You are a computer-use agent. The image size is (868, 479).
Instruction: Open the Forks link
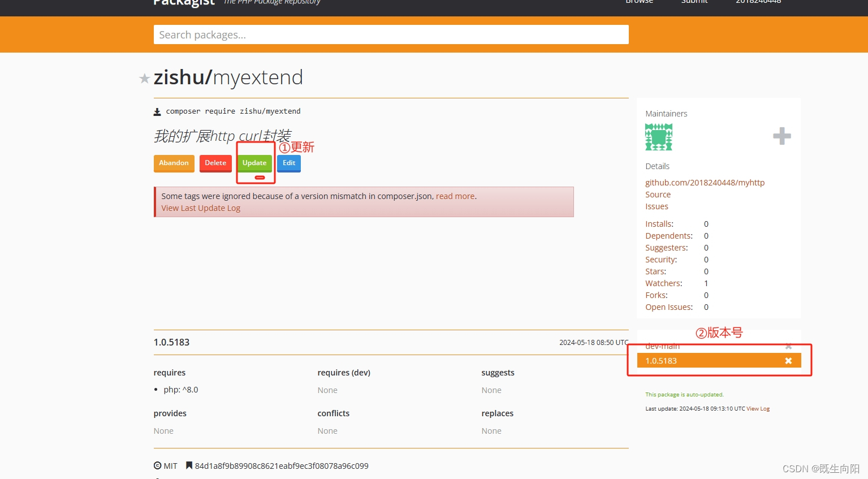pos(656,295)
